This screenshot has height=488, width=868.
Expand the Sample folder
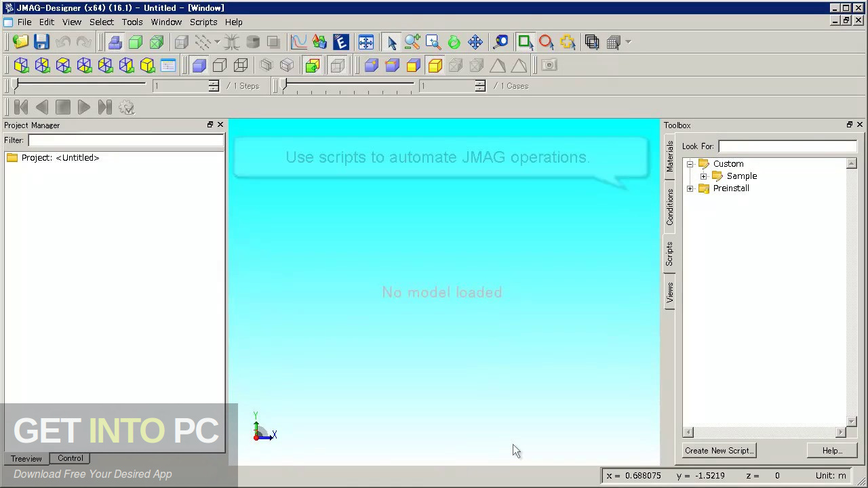click(704, 176)
